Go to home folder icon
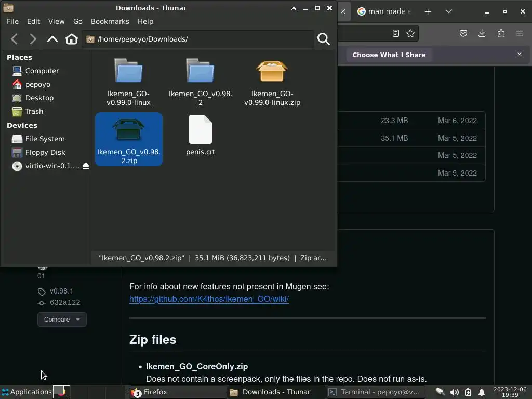The image size is (532, 399). 72,39
